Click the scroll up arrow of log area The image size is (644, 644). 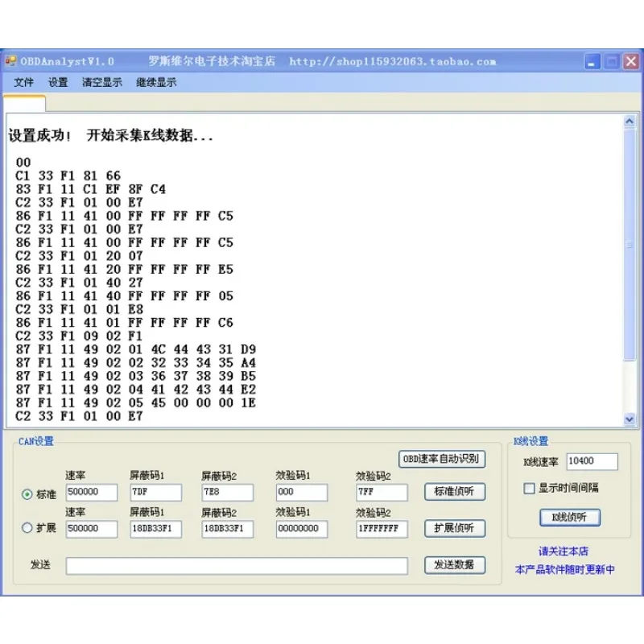630,122
